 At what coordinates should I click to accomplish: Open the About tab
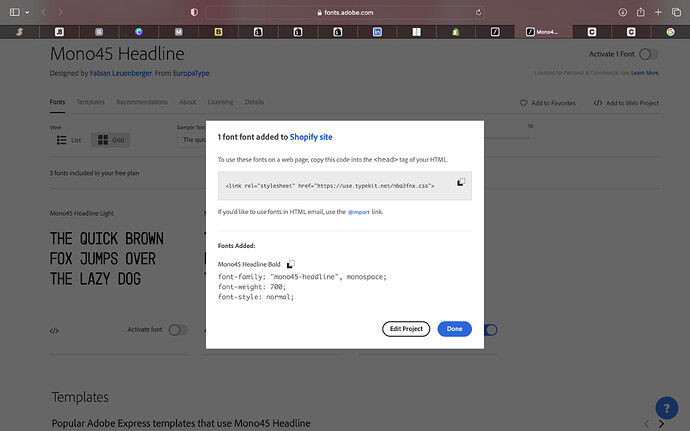[x=187, y=102]
